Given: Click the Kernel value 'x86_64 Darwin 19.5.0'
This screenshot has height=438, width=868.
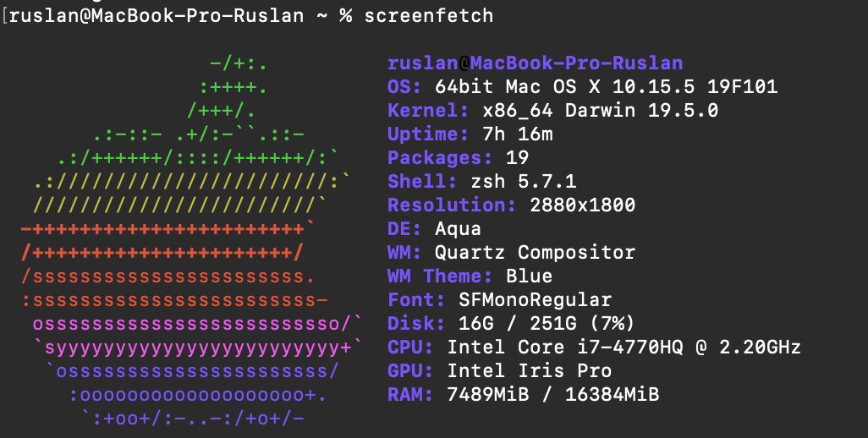Looking at the screenshot, I should [601, 111].
